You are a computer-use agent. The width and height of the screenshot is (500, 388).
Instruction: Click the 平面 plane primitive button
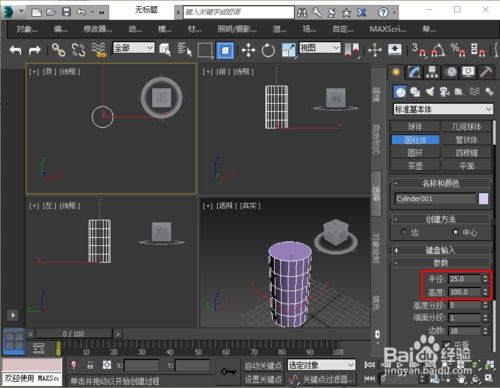[467, 166]
